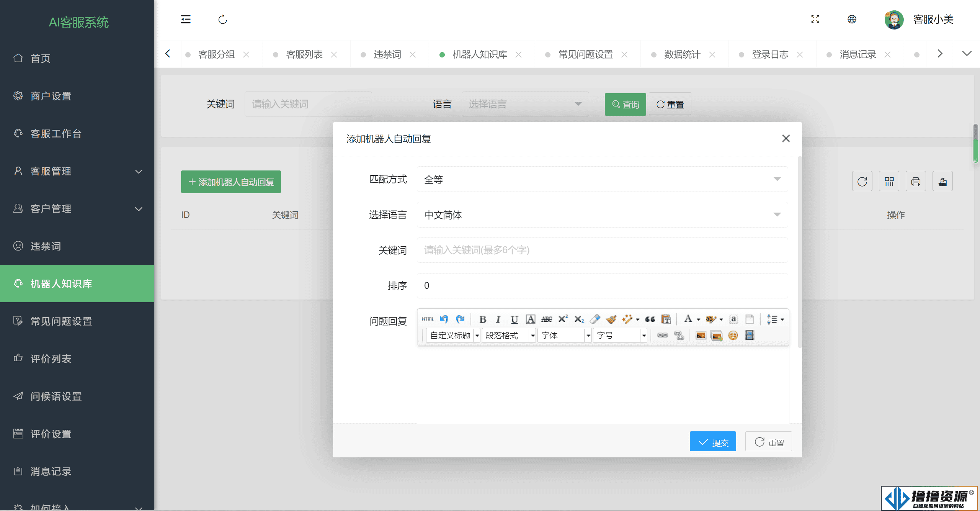Open the 选择语言 filter dropdown

[x=525, y=104]
